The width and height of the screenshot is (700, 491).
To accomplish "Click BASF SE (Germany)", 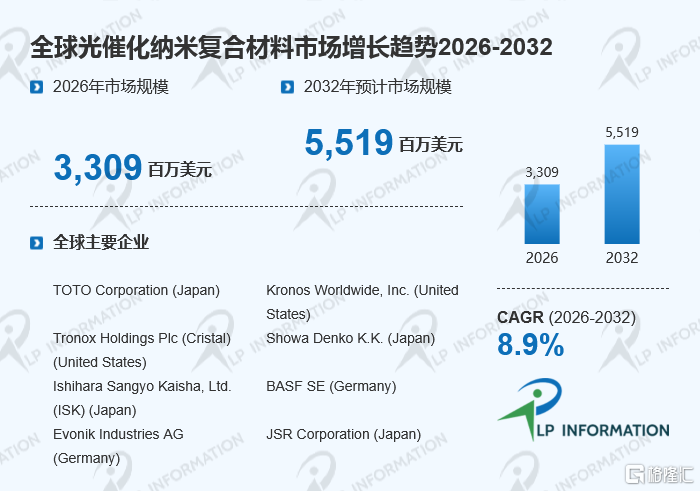I will [331, 386].
